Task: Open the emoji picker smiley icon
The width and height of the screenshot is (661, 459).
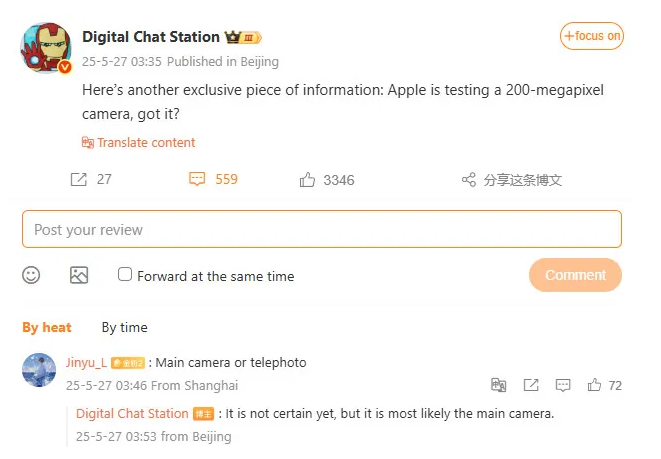Action: (32, 275)
